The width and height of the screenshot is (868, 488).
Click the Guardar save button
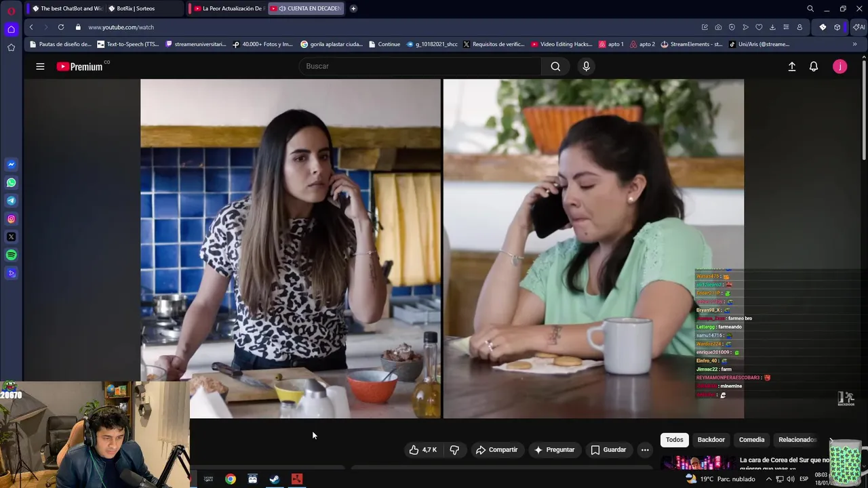click(x=608, y=449)
